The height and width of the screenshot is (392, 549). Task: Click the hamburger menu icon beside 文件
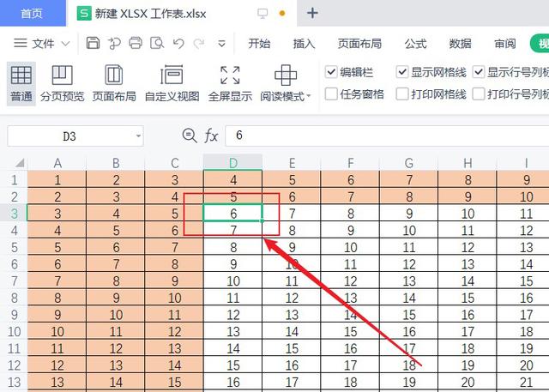[x=21, y=43]
